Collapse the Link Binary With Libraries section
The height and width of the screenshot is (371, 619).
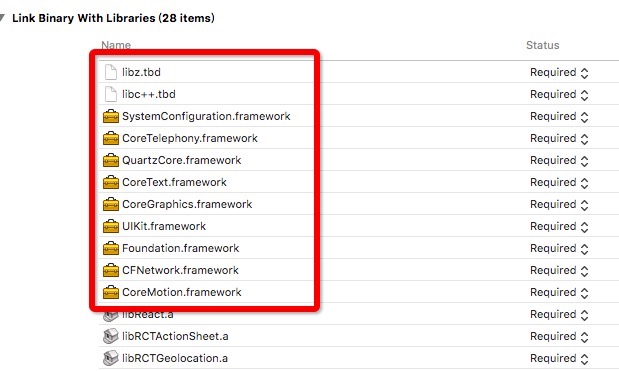pyautogui.click(x=2, y=17)
